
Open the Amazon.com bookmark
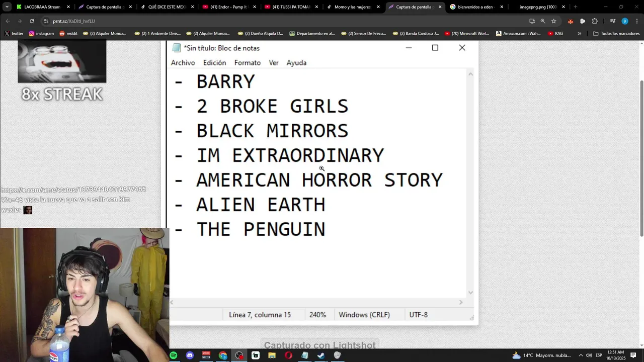click(518, 34)
